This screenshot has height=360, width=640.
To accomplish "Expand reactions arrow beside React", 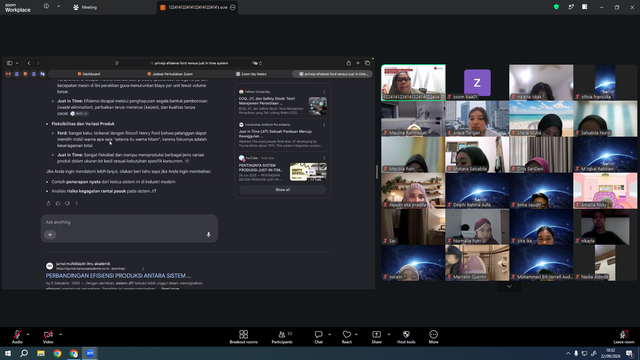I will pyautogui.click(x=356, y=334).
